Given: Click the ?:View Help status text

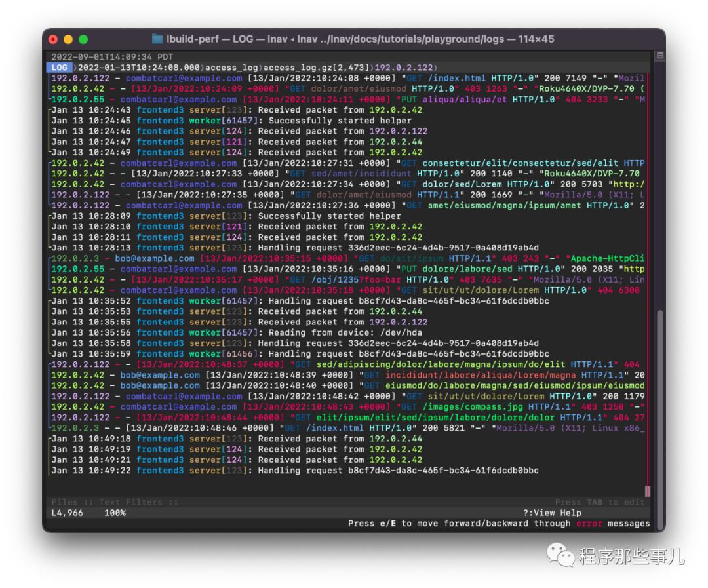Looking at the screenshot, I should point(552,513).
